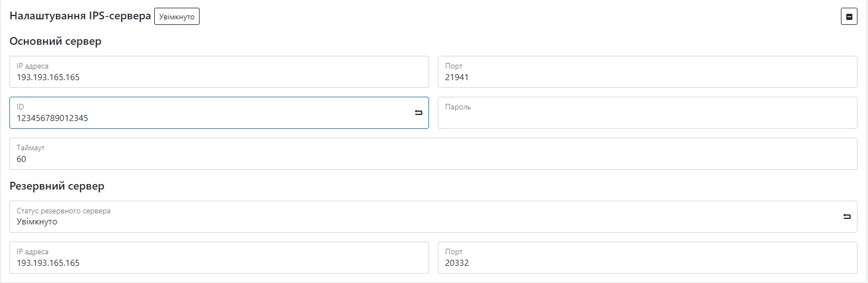
Task: Click the Резервний сервер heading
Action: 57,186
